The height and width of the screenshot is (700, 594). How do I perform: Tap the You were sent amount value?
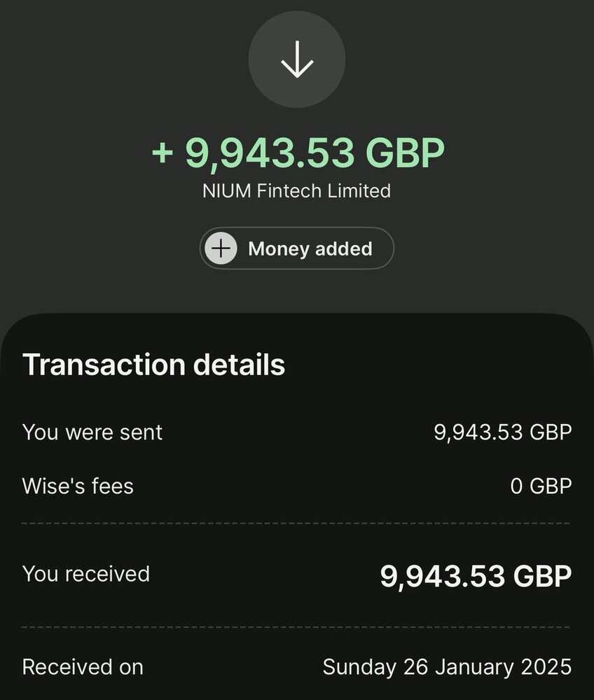502,432
